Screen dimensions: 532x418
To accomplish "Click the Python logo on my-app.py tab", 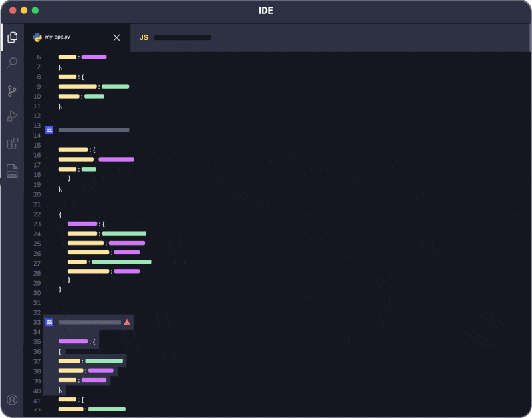I will click(x=37, y=37).
